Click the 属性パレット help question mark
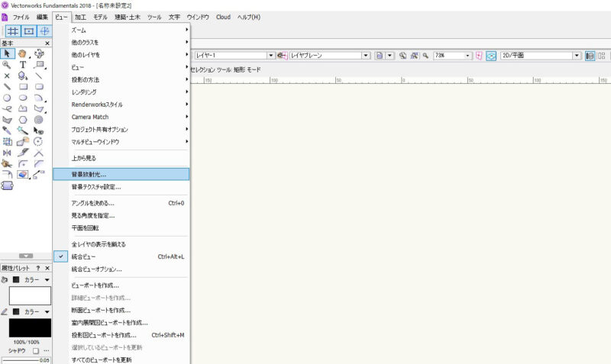The image size is (611, 364). [37, 269]
